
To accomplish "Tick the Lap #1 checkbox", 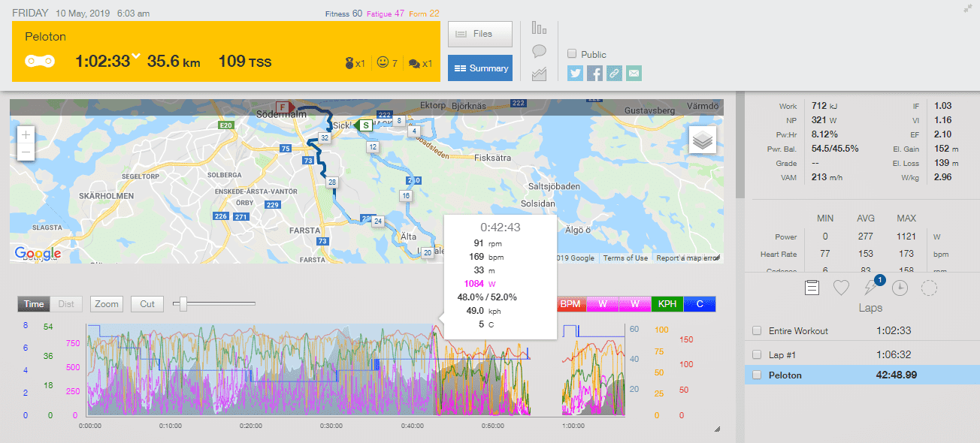I will [757, 354].
